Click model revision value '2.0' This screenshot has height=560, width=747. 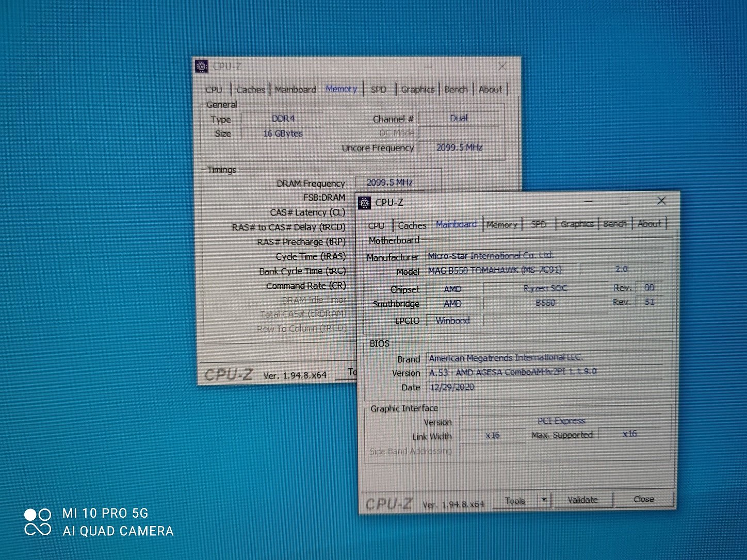(622, 269)
